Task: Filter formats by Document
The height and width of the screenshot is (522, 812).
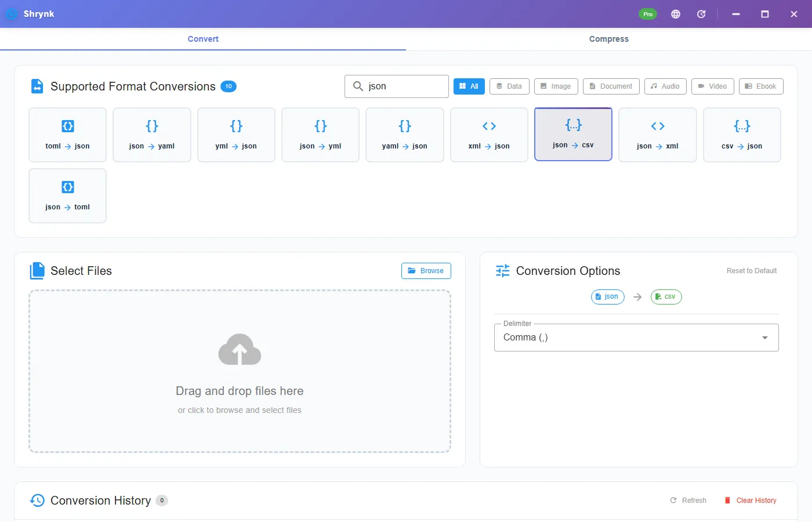Action: pos(611,86)
